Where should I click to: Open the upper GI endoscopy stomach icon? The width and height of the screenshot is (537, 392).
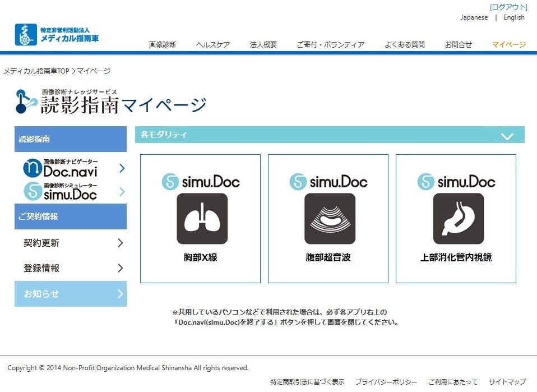(458, 219)
